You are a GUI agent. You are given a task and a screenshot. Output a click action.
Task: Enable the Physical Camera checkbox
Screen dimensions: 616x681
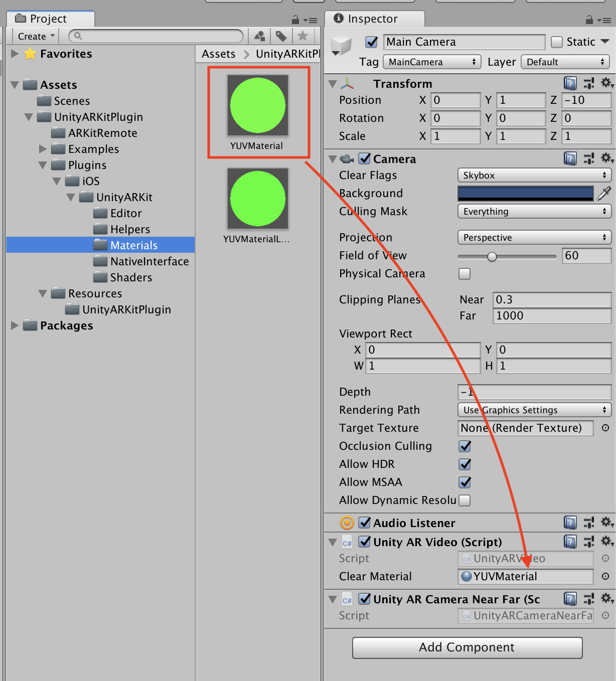coord(465,274)
